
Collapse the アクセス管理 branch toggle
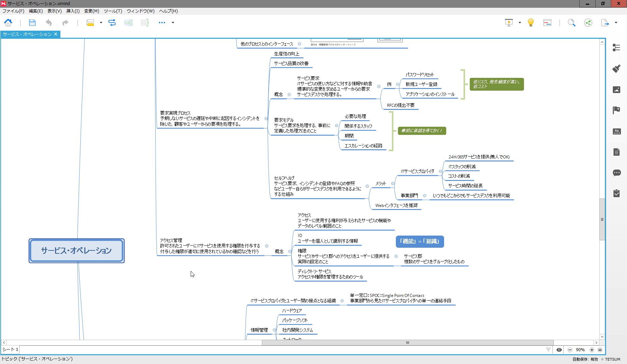click(267, 246)
